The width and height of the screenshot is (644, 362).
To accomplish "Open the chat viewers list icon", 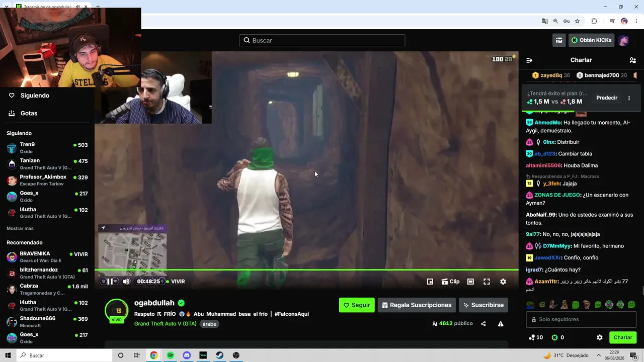I will (632, 60).
